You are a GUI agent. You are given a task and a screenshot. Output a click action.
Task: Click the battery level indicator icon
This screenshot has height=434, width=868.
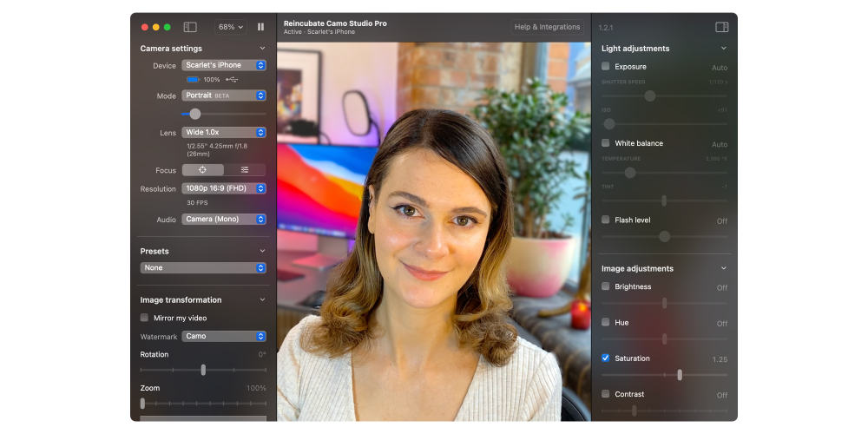(192, 80)
